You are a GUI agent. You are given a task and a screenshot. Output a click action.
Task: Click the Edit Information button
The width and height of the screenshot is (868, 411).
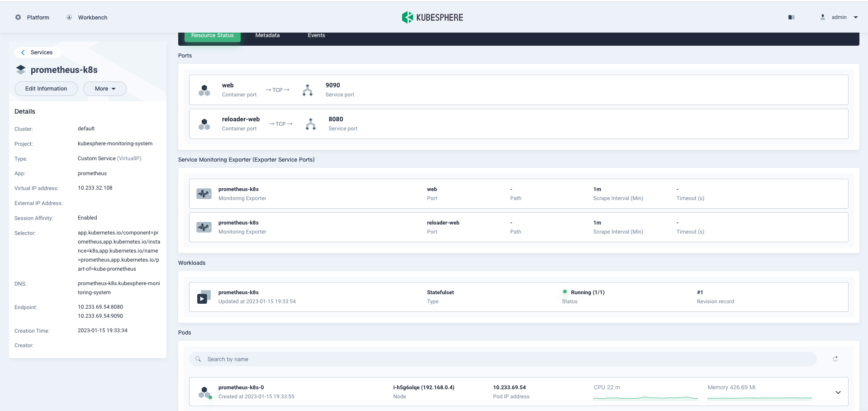[x=46, y=89]
